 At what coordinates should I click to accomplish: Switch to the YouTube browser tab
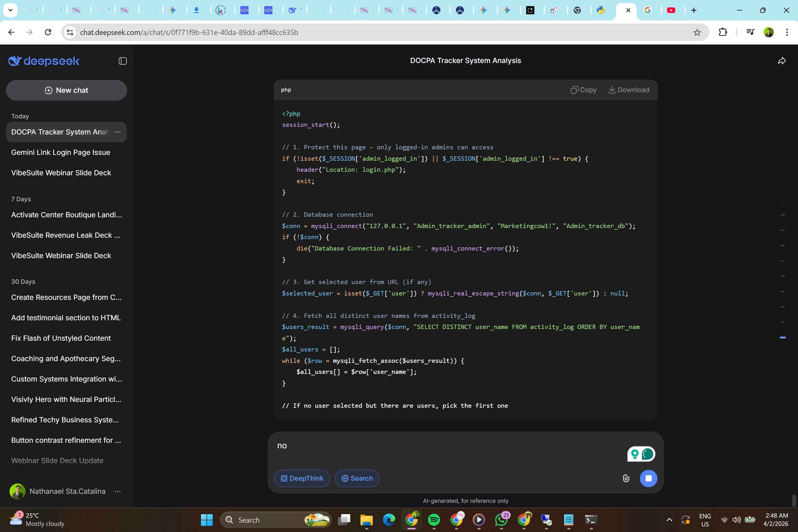click(x=671, y=10)
